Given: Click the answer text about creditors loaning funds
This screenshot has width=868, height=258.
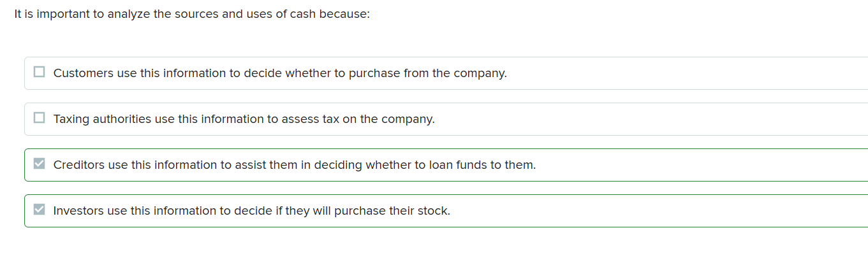Looking at the screenshot, I should 294,165.
